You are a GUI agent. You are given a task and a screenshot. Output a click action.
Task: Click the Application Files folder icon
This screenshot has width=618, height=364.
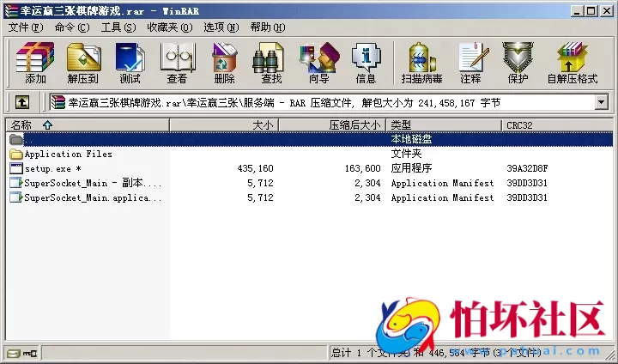click(15, 154)
